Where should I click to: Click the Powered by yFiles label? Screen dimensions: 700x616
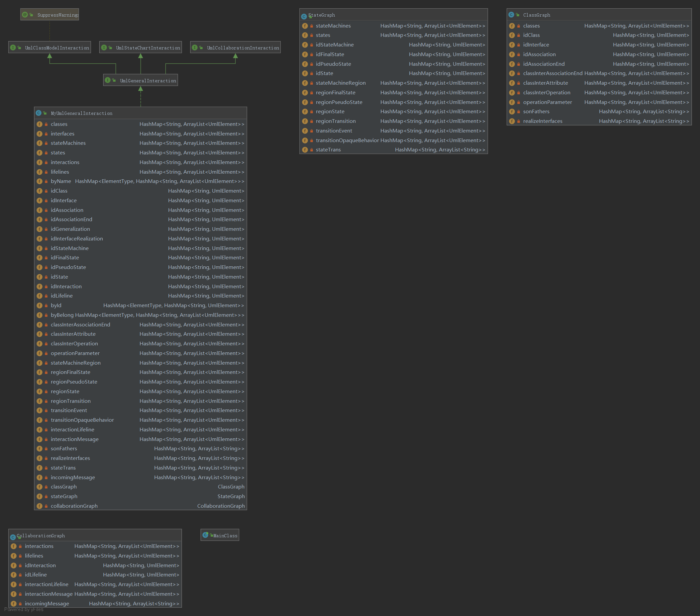point(24,609)
